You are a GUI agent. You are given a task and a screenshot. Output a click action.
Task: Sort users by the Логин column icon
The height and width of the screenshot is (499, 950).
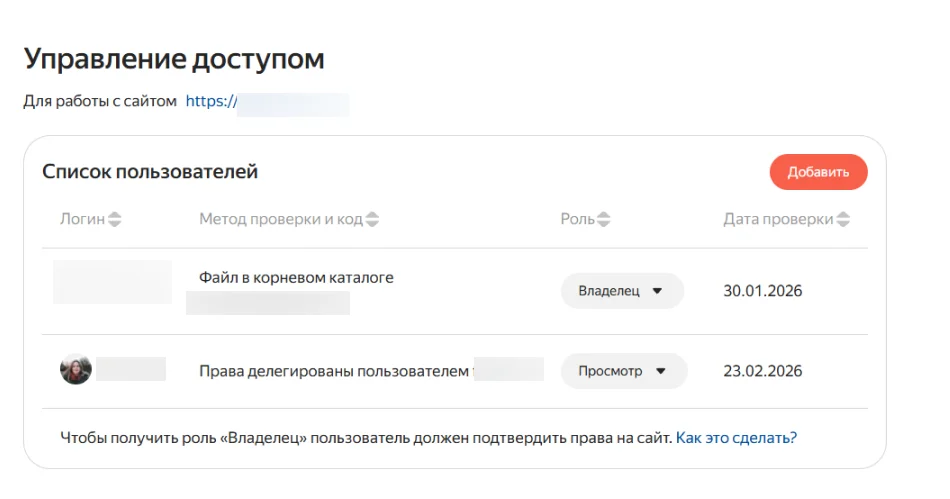(x=115, y=220)
